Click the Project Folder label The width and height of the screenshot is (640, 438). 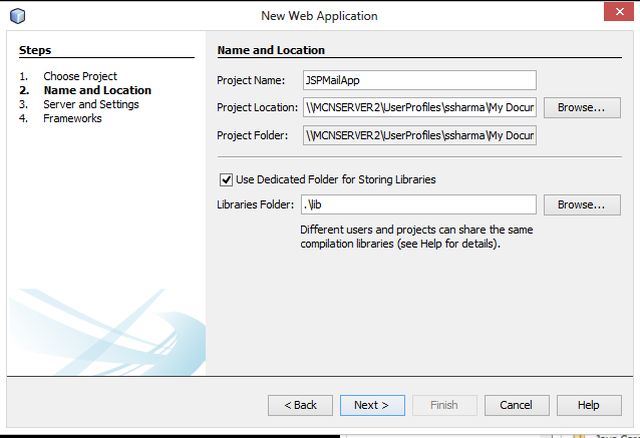252,135
